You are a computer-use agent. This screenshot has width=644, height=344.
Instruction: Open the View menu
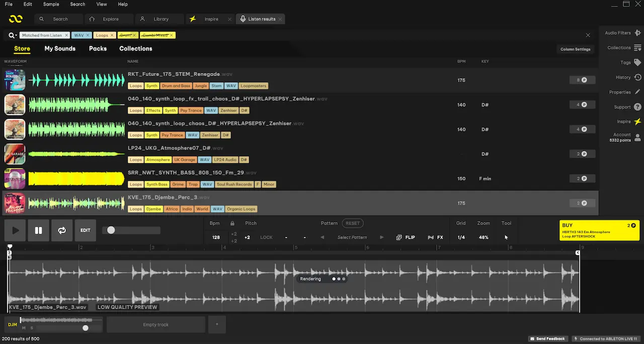click(102, 4)
